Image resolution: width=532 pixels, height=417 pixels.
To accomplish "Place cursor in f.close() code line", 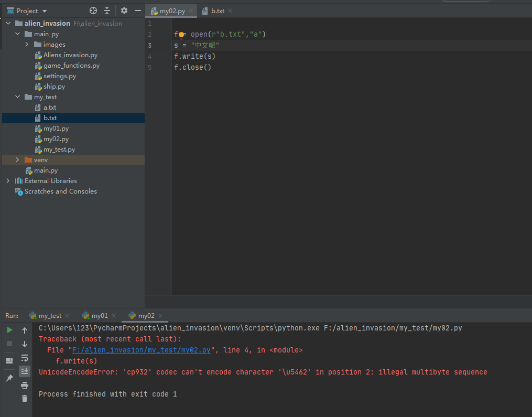I will tap(193, 67).
